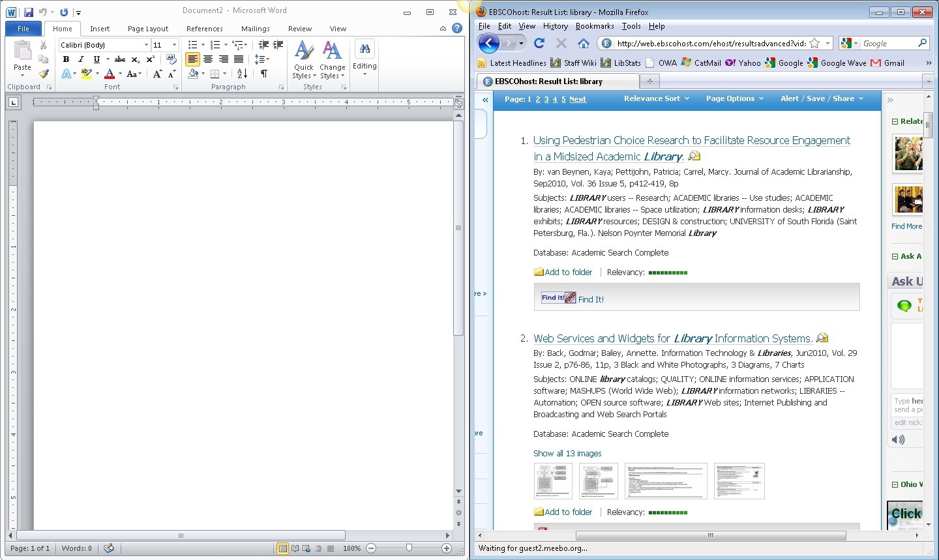The image size is (939, 560).
Task: Click preview magnifier icon beside first result title
Action: click(694, 156)
